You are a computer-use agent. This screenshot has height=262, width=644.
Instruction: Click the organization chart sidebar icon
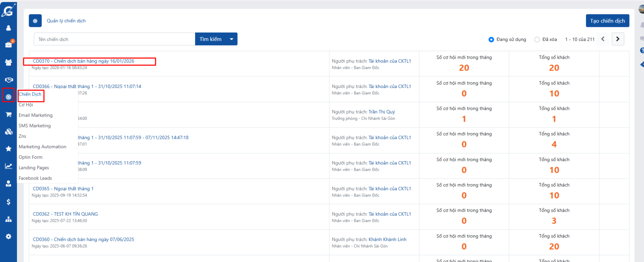click(8, 219)
